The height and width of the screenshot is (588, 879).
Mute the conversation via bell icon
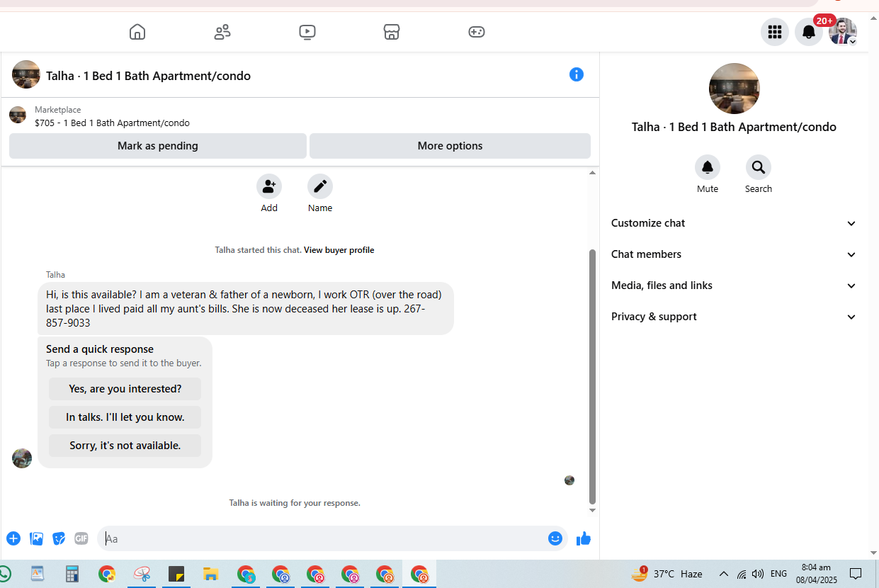point(708,167)
